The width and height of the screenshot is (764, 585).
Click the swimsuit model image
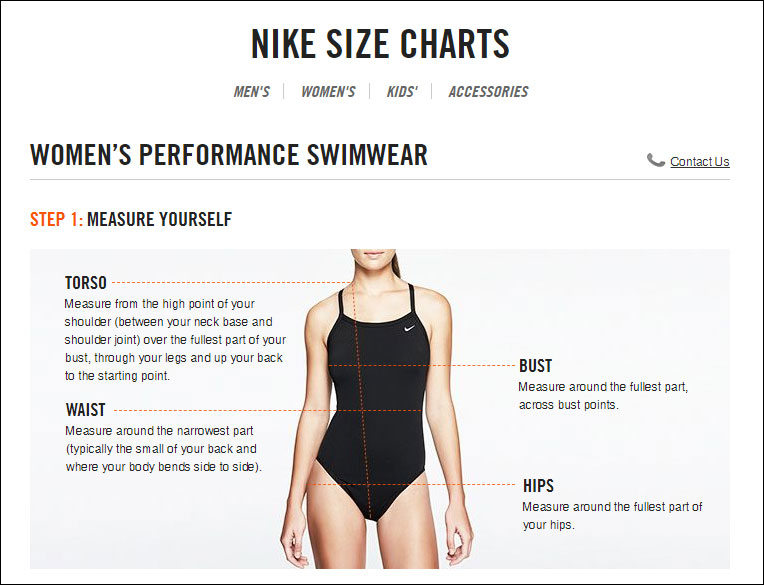pos(377,409)
